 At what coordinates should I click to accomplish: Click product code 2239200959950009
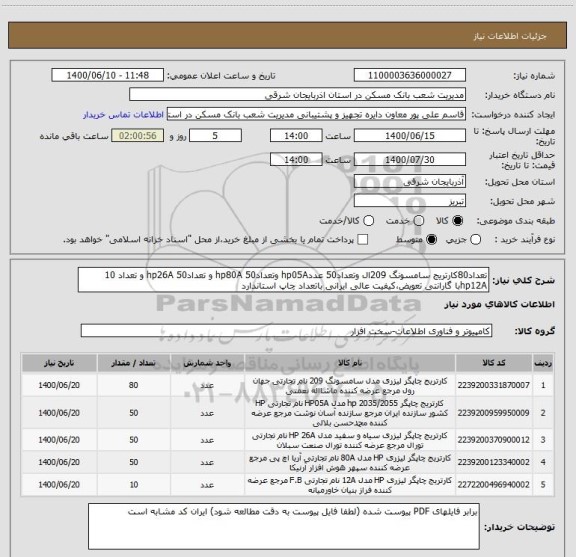(x=494, y=413)
